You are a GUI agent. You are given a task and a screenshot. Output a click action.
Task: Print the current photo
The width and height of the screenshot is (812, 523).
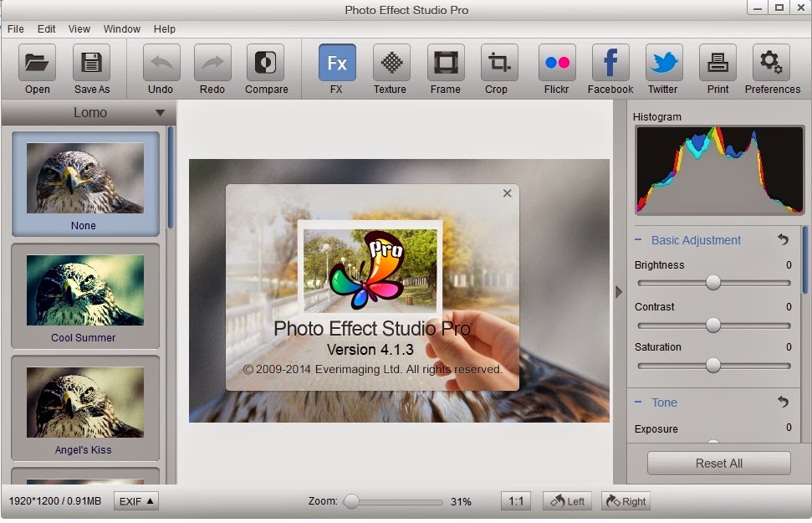[x=718, y=63]
